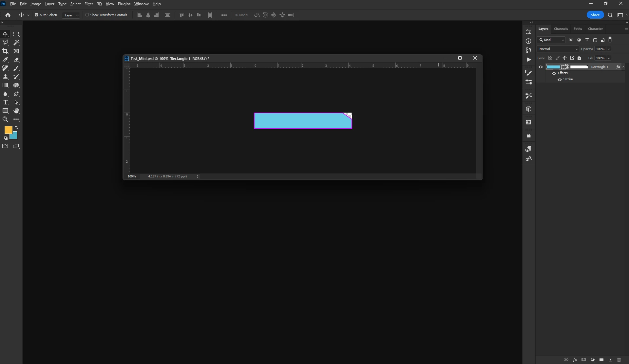This screenshot has height=364, width=629.
Task: Select the Eyedropper tool
Action: tap(5, 60)
